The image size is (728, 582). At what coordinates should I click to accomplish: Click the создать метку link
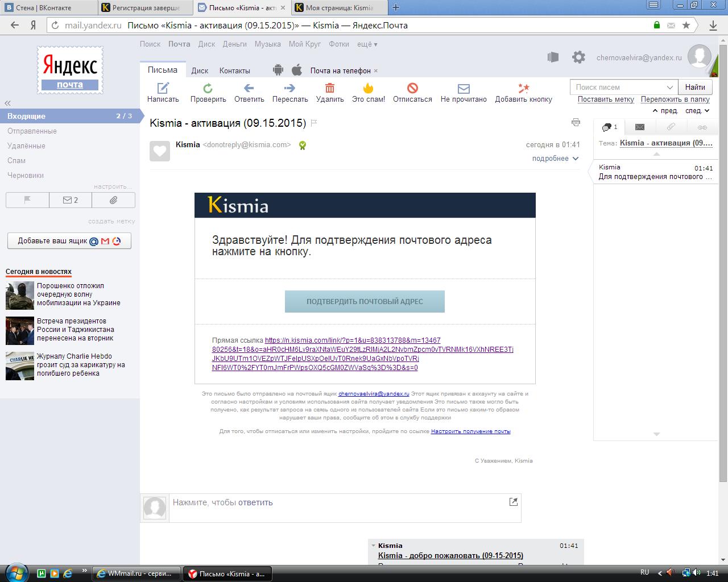tap(111, 221)
